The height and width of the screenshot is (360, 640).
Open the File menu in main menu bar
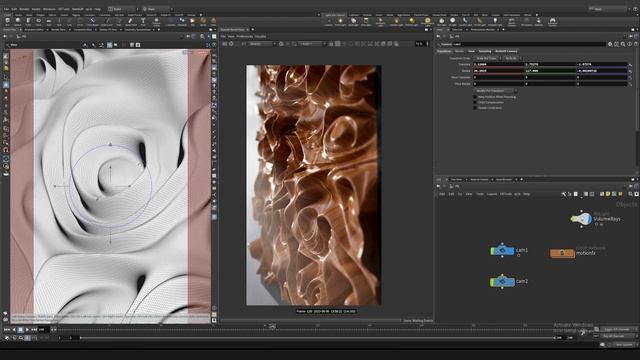pyautogui.click(x=6, y=9)
